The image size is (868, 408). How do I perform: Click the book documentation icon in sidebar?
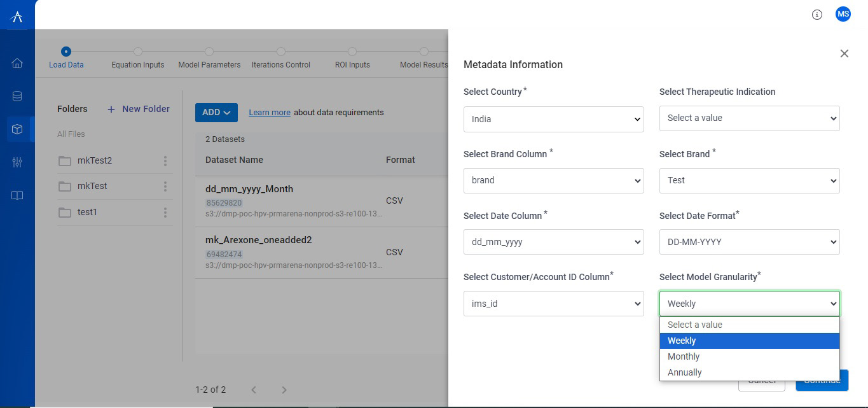point(17,195)
